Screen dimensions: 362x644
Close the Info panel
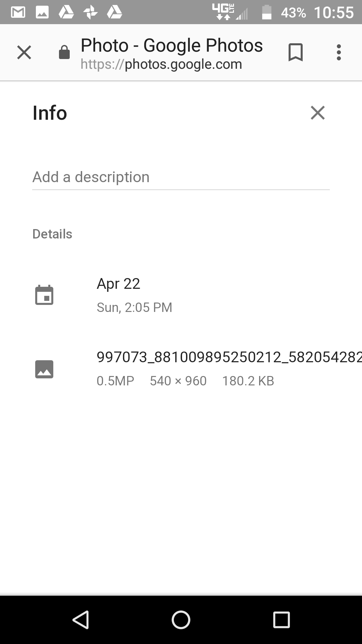tap(317, 113)
